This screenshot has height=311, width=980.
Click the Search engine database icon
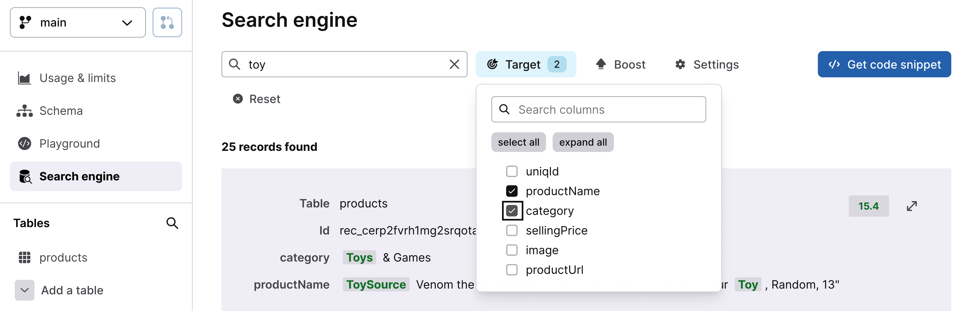(x=25, y=177)
